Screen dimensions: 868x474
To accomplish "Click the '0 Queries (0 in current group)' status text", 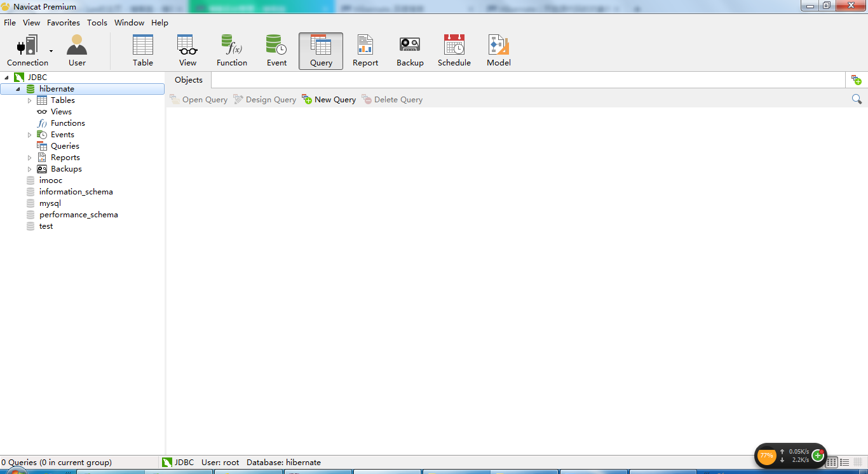I will [x=57, y=463].
